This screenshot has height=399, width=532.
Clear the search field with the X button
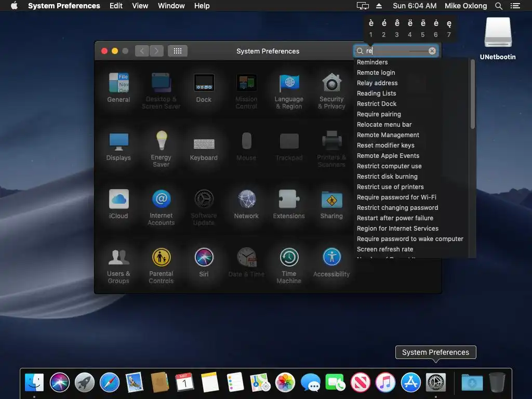pos(432,51)
